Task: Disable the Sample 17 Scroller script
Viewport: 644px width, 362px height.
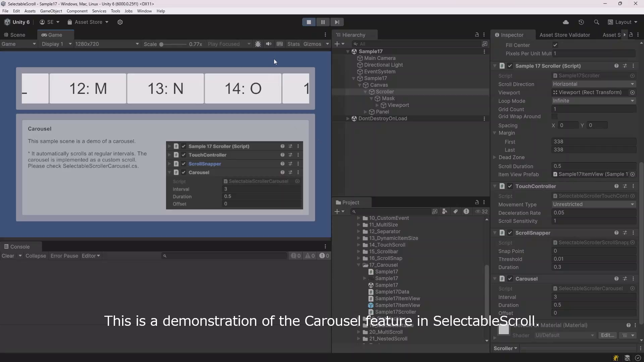Action: [510, 66]
